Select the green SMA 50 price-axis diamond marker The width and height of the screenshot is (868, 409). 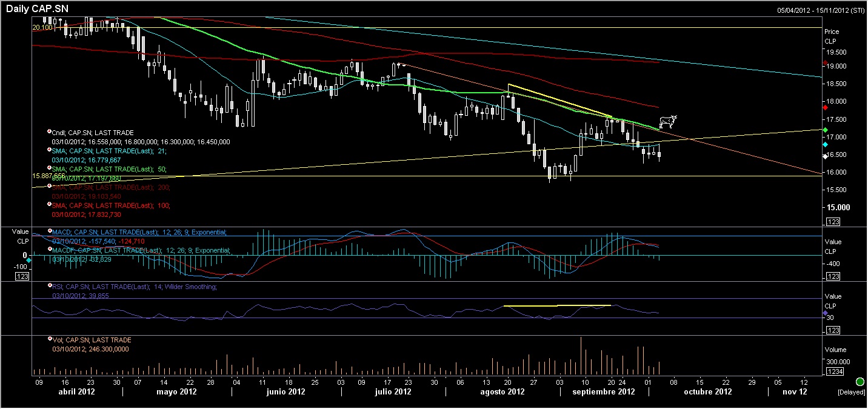coord(825,130)
